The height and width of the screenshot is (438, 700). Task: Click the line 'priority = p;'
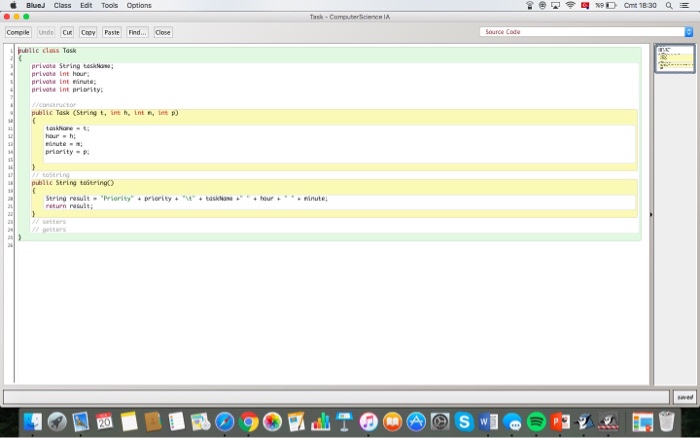coord(67,152)
